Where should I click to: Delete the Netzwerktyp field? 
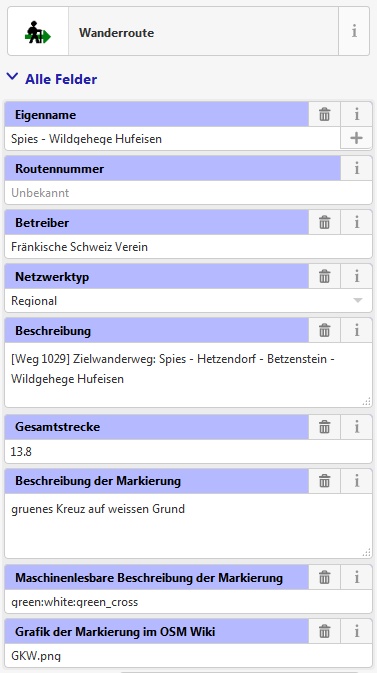coord(325,276)
